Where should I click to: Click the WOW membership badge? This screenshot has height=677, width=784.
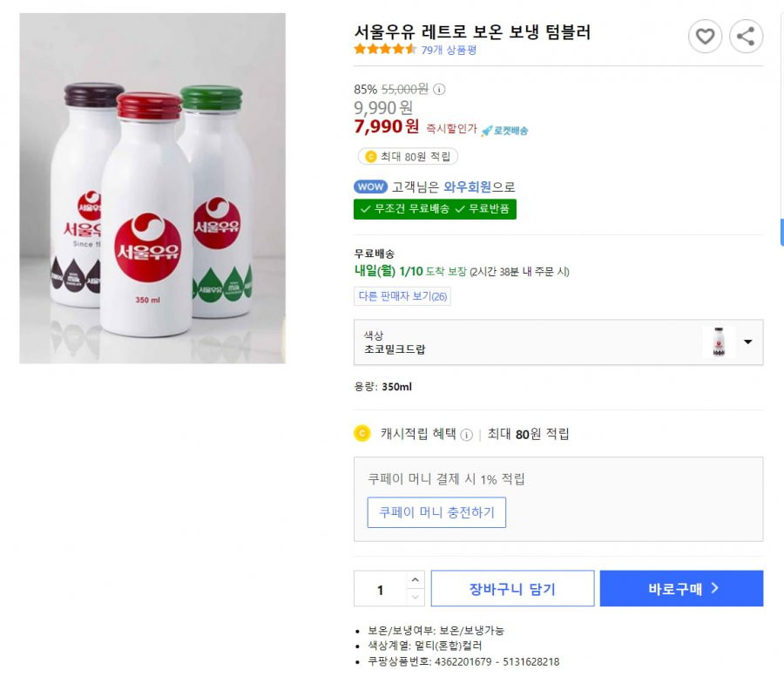[370, 186]
